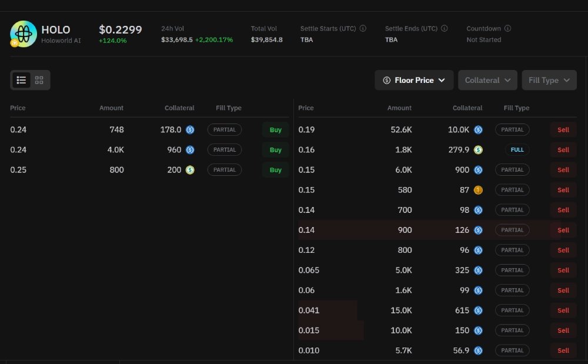This screenshot has height=364, width=588.
Task: Switch to grid view layout
Action: coord(39,80)
